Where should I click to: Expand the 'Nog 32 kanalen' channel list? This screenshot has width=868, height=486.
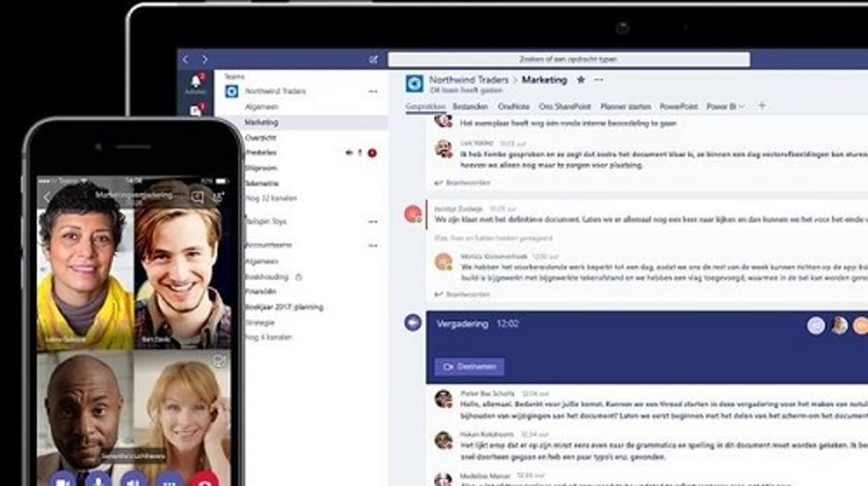coord(271,198)
